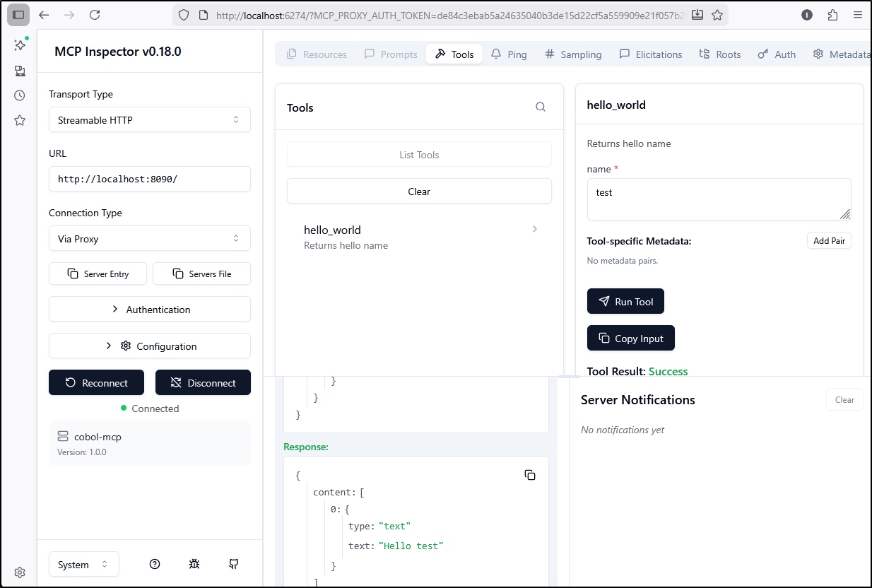Open the GitHub icon link in sidebar footer
This screenshot has height=588, width=872.
[x=234, y=564]
